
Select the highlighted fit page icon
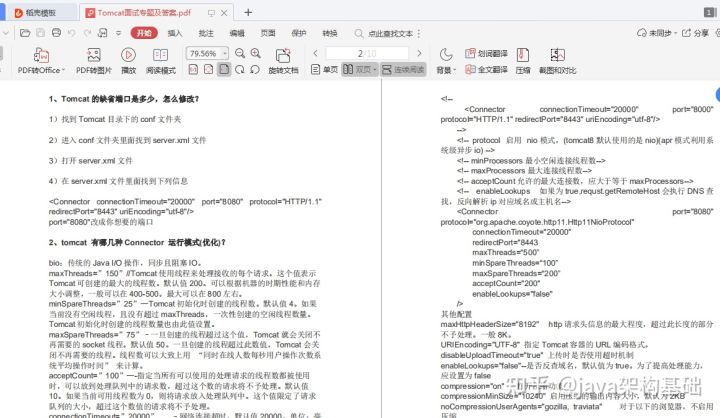(224, 69)
